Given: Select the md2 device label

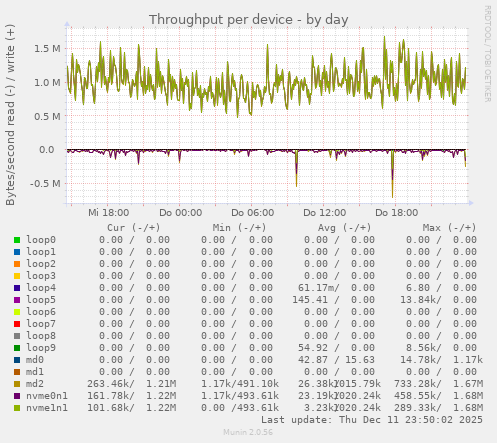Looking at the screenshot, I should (x=35, y=384).
